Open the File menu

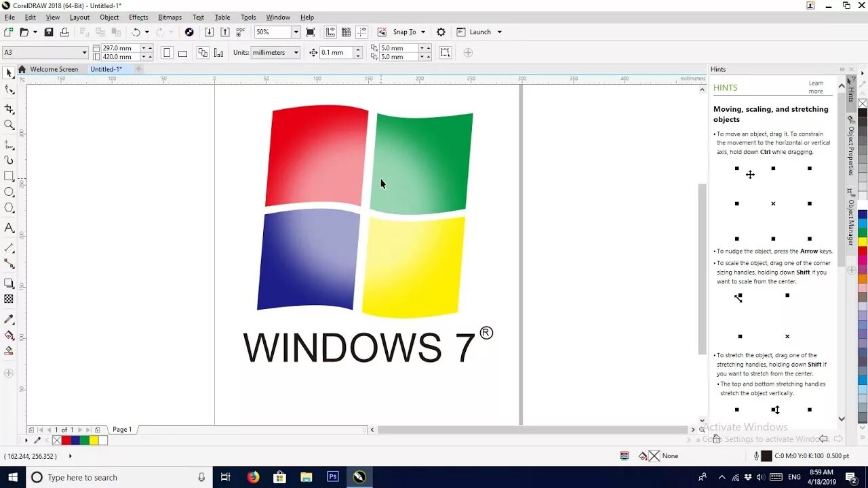[9, 17]
